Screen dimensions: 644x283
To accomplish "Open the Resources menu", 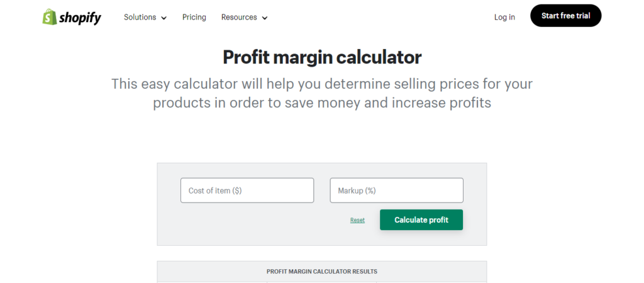I will coord(239,17).
